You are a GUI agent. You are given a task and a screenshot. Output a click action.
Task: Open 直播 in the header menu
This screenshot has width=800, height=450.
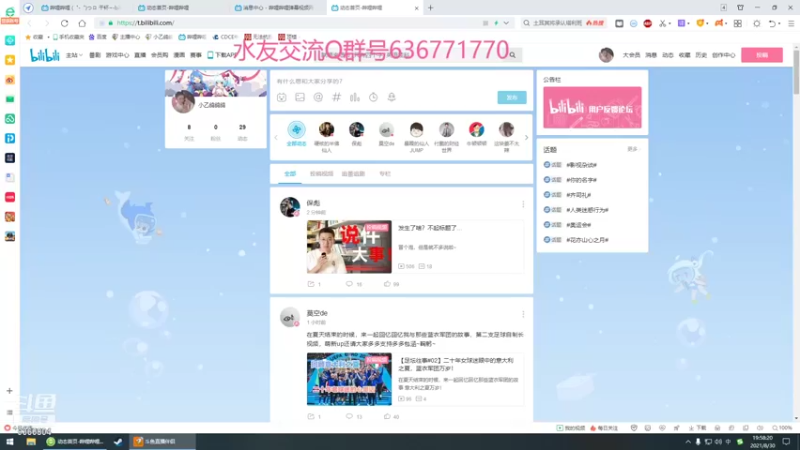pyautogui.click(x=140, y=55)
